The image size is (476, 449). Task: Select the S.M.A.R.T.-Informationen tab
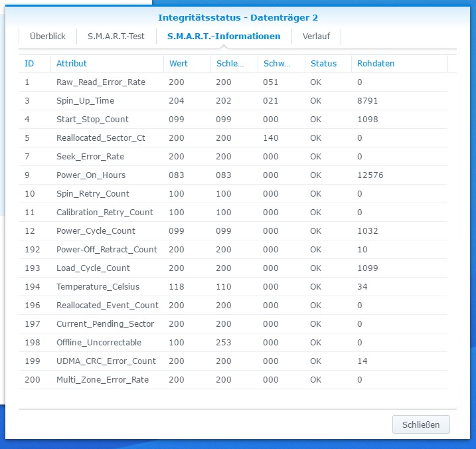(224, 36)
